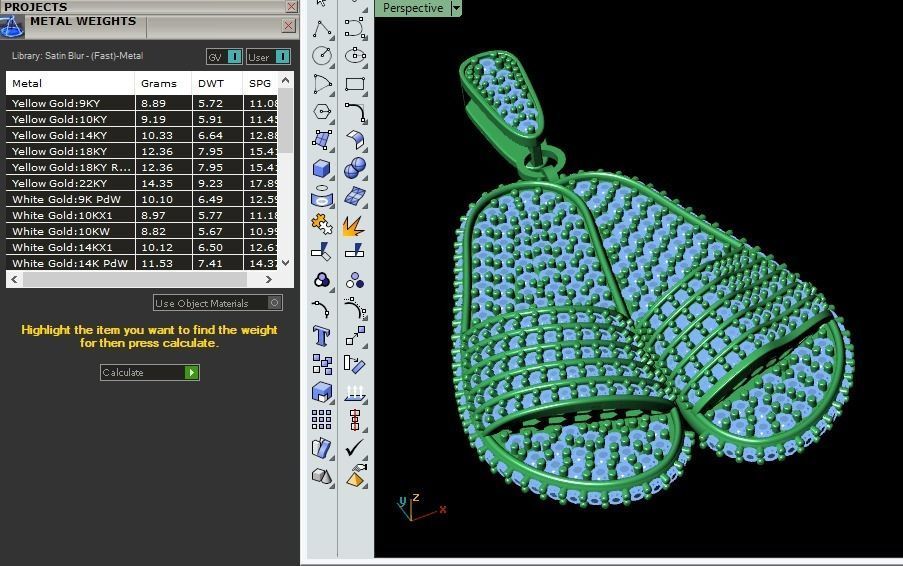Select the Arc tool
This screenshot has width=903, height=566.
click(322, 84)
